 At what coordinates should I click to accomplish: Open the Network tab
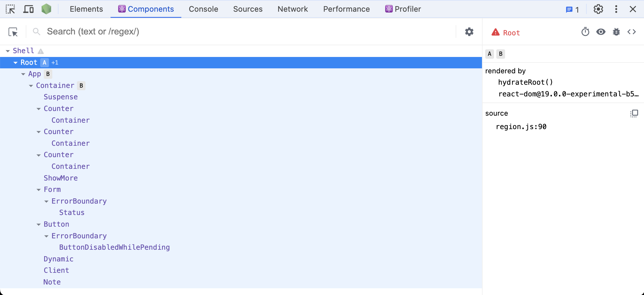[x=292, y=9]
